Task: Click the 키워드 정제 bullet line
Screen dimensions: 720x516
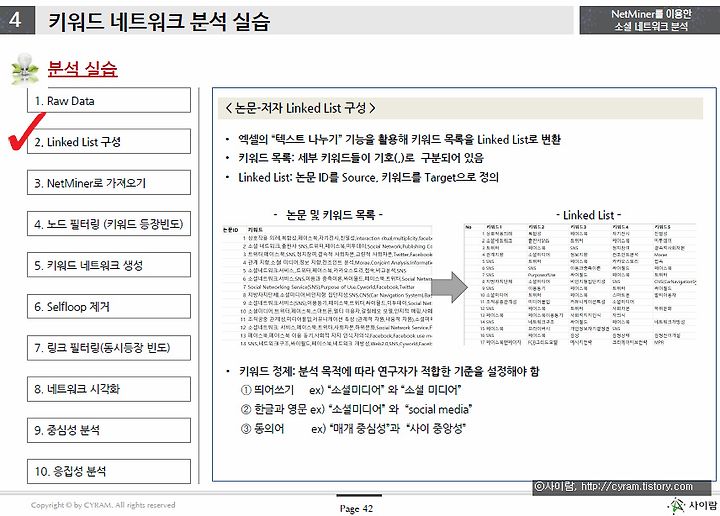Action: pyautogui.click(x=382, y=371)
